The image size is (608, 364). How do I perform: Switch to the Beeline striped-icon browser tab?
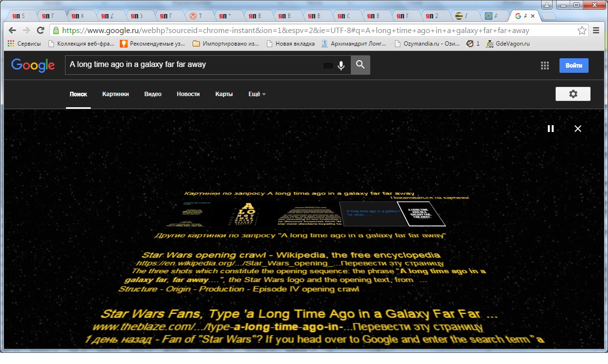click(466, 16)
